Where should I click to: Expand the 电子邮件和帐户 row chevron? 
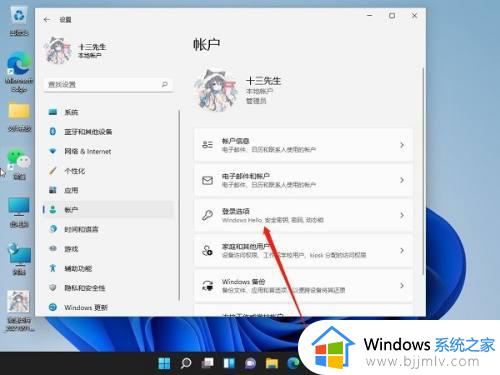[402, 180]
